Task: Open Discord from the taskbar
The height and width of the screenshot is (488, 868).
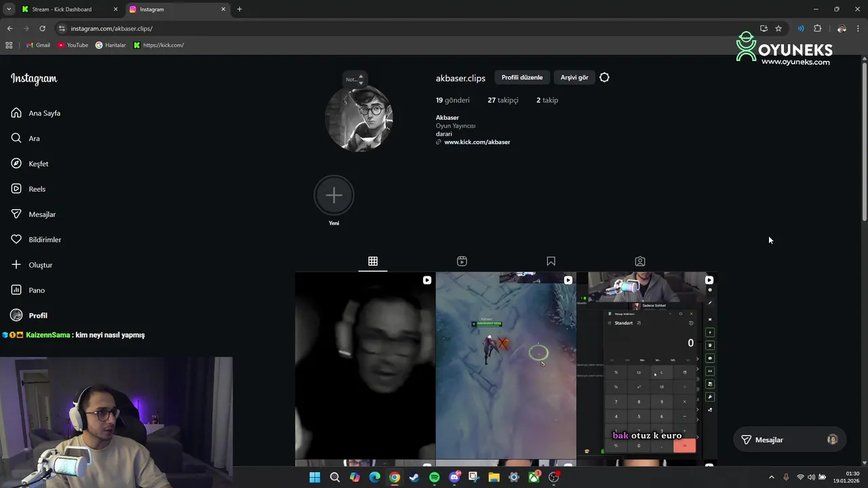Action: click(x=454, y=477)
